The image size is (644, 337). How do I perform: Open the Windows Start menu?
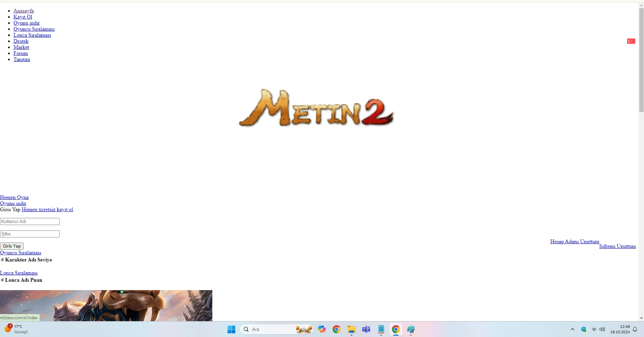pyautogui.click(x=231, y=329)
